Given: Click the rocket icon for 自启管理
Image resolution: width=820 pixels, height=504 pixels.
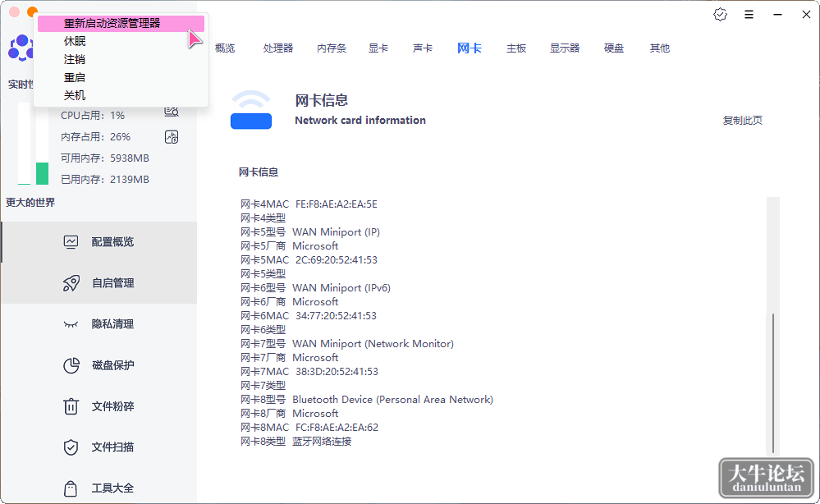Looking at the screenshot, I should pos(71,283).
